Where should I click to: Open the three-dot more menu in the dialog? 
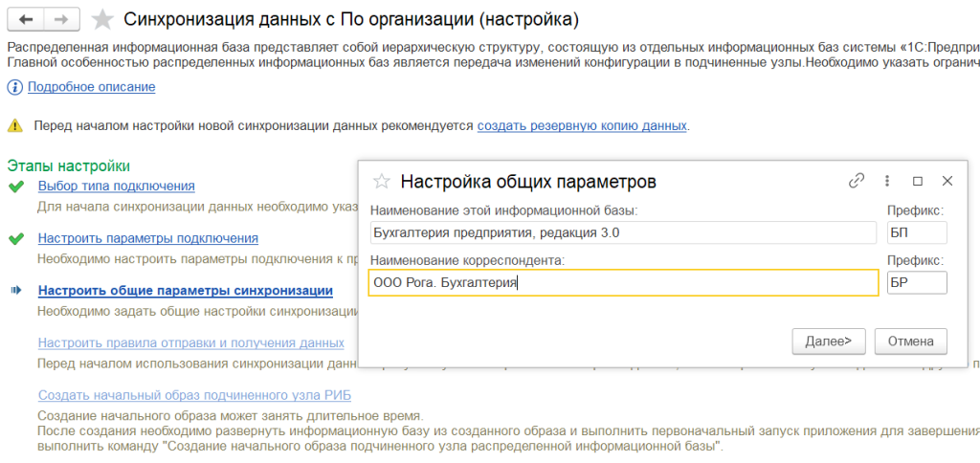(887, 181)
